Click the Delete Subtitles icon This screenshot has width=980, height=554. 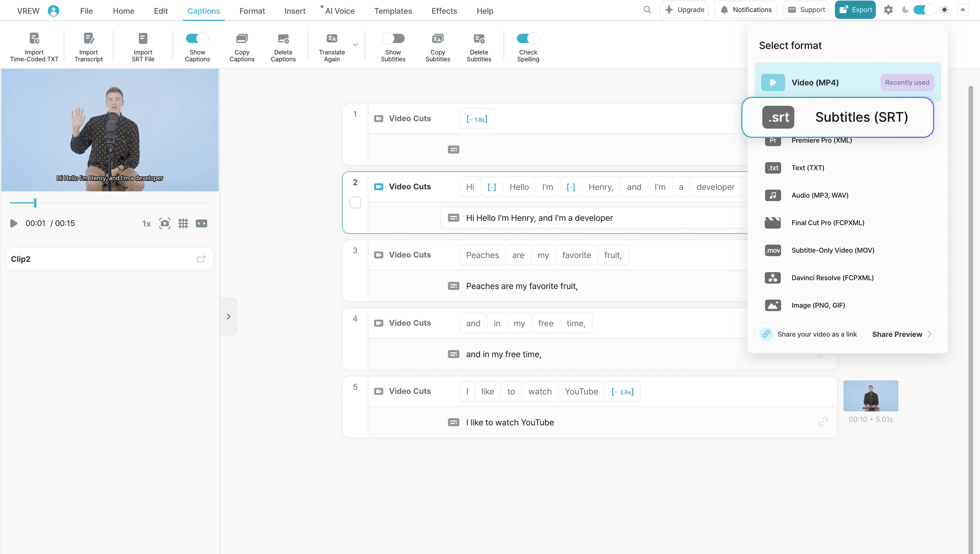point(479,38)
